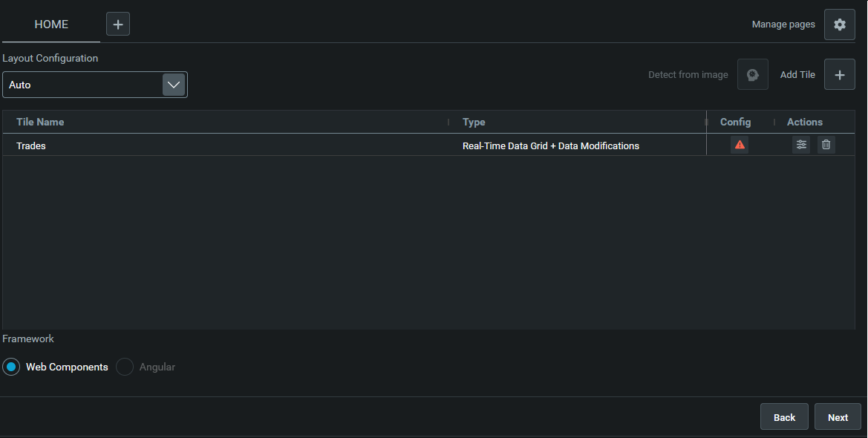The image size is (868, 438).
Task: Click red warning icon for Trades config
Action: 739,145
